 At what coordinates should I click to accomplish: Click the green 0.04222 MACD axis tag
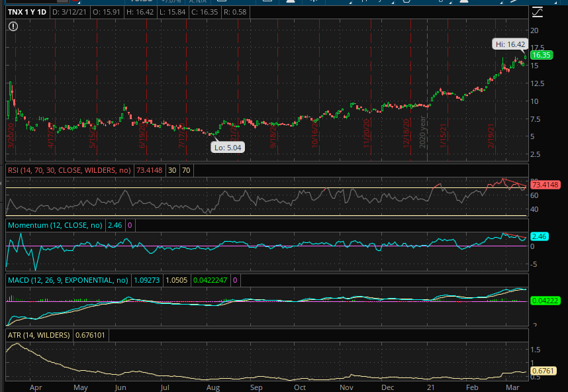[544, 301]
